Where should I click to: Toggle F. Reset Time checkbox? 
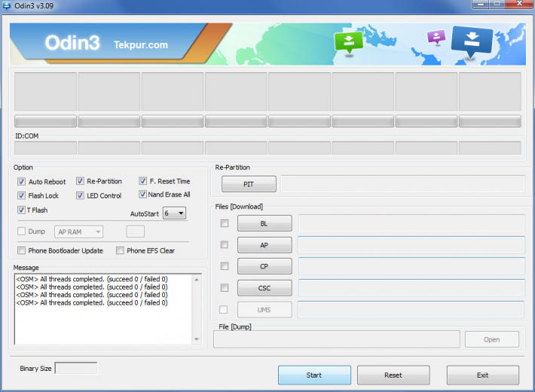pyautogui.click(x=143, y=181)
